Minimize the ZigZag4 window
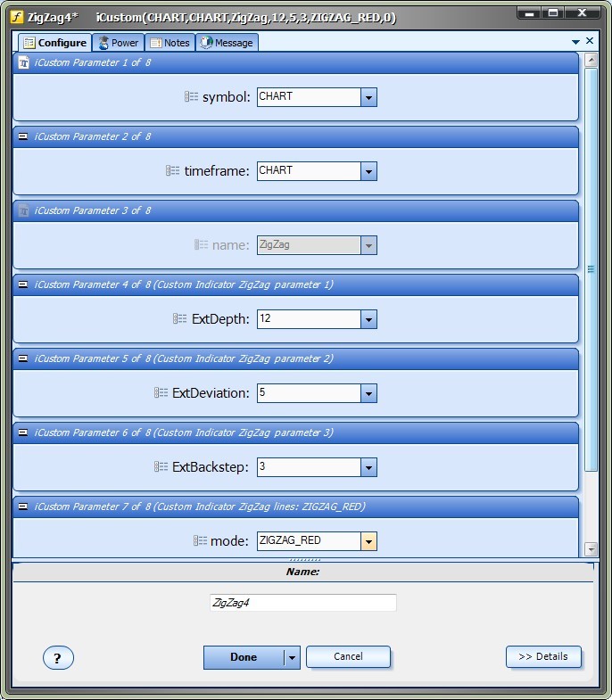The width and height of the screenshot is (612, 700). click(530, 13)
